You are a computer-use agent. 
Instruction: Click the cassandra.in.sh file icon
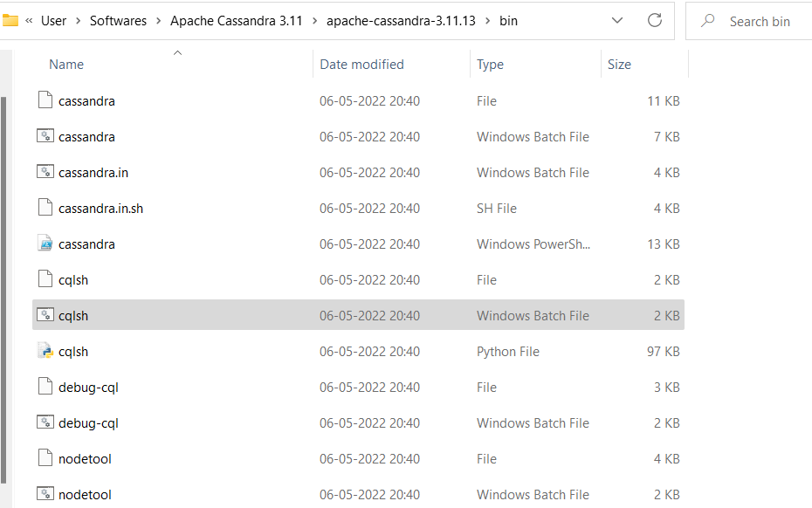pyautogui.click(x=45, y=208)
